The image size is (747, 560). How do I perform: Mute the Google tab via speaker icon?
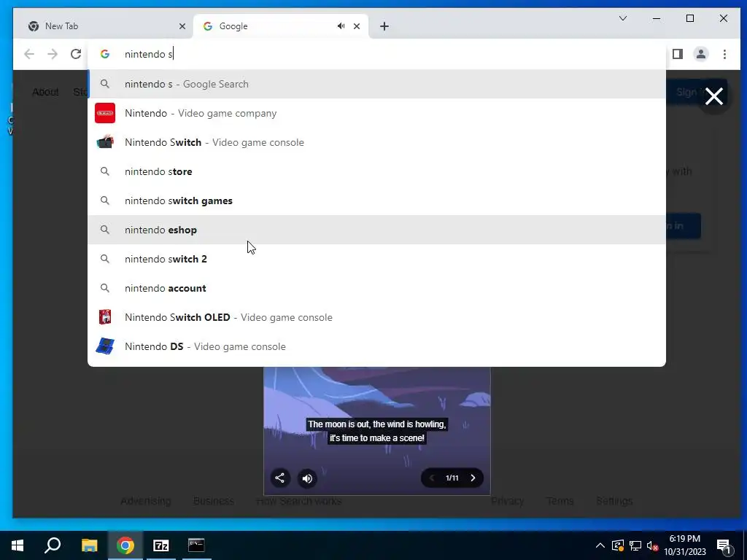pyautogui.click(x=341, y=26)
